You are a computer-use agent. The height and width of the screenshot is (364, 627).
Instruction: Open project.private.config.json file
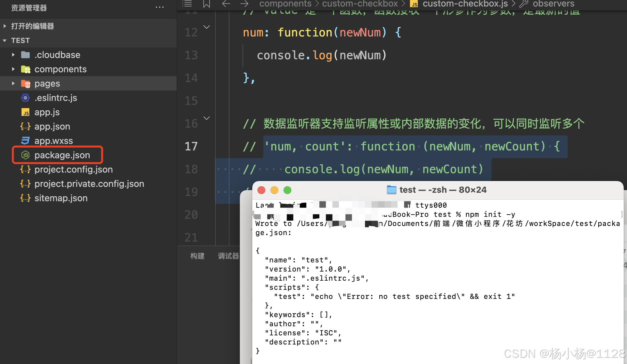pos(89,184)
